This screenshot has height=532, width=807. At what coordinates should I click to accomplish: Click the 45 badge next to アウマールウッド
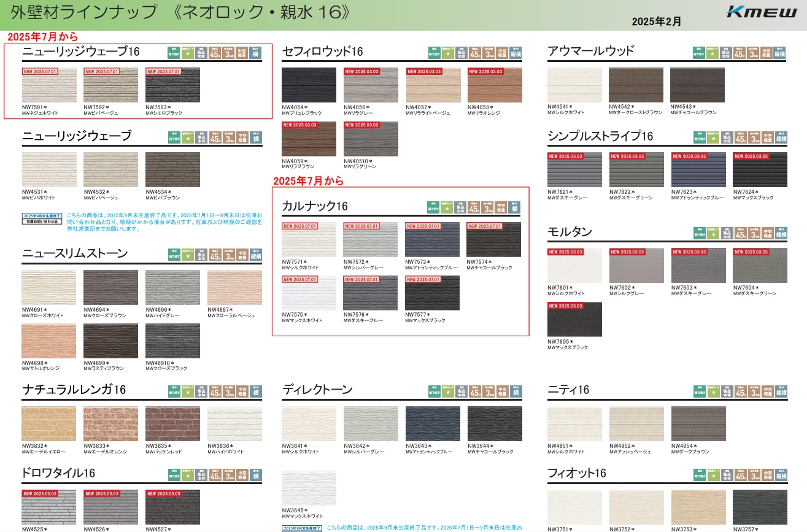click(x=740, y=53)
